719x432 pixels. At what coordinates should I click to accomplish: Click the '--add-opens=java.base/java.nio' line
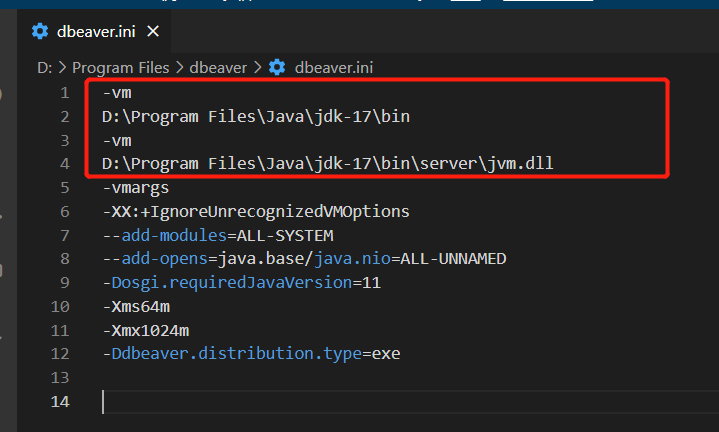coord(304,259)
